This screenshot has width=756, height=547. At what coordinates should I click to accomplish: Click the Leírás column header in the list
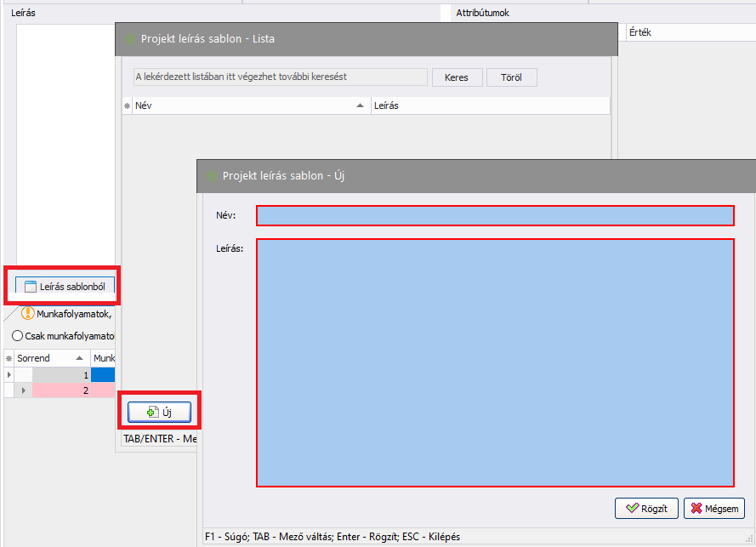(x=489, y=105)
